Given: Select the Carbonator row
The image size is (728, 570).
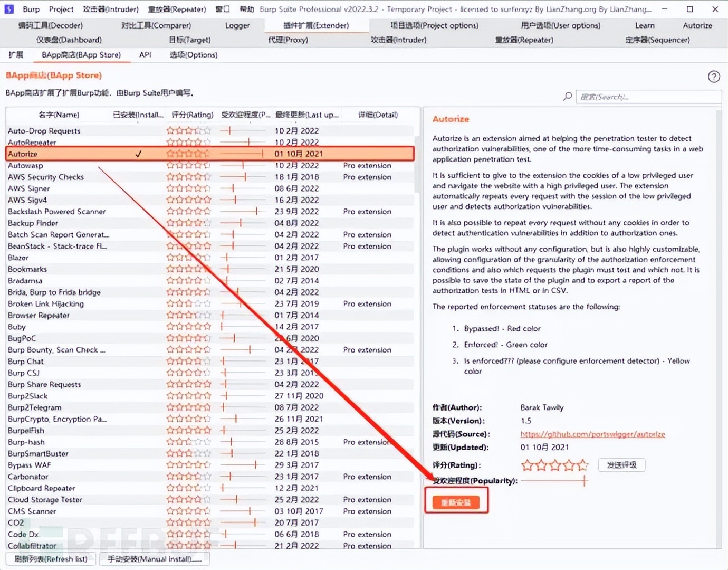Looking at the screenshot, I should click(x=210, y=477).
